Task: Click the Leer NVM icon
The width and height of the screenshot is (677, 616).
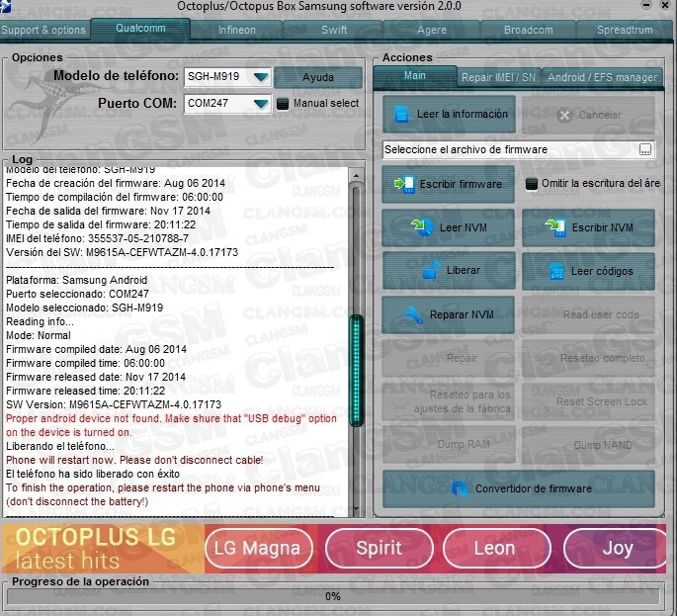Action: point(422,227)
